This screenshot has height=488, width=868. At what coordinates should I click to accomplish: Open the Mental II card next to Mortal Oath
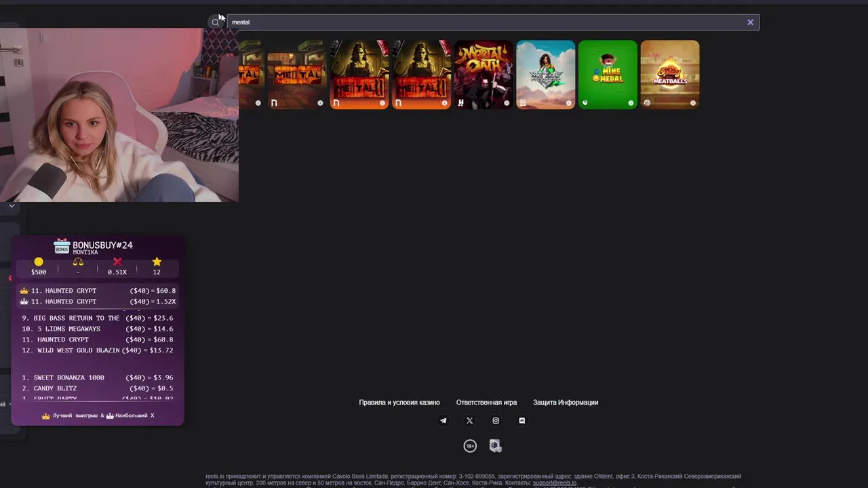[422, 75]
